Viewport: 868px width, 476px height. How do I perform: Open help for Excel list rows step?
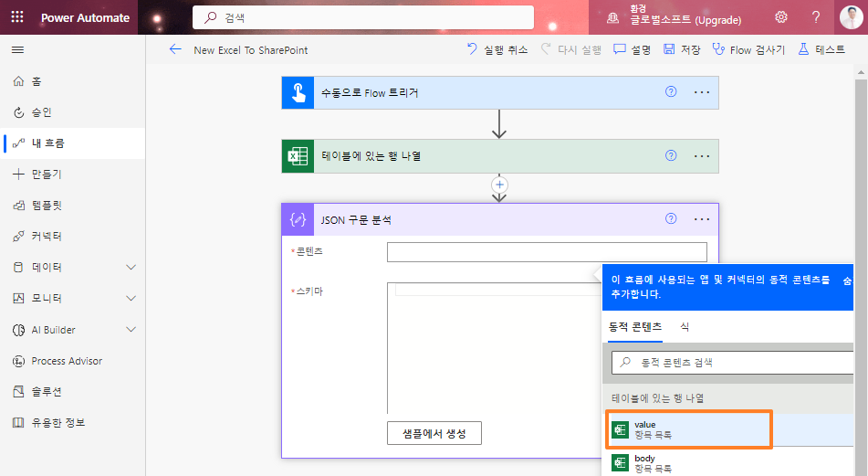(671, 155)
